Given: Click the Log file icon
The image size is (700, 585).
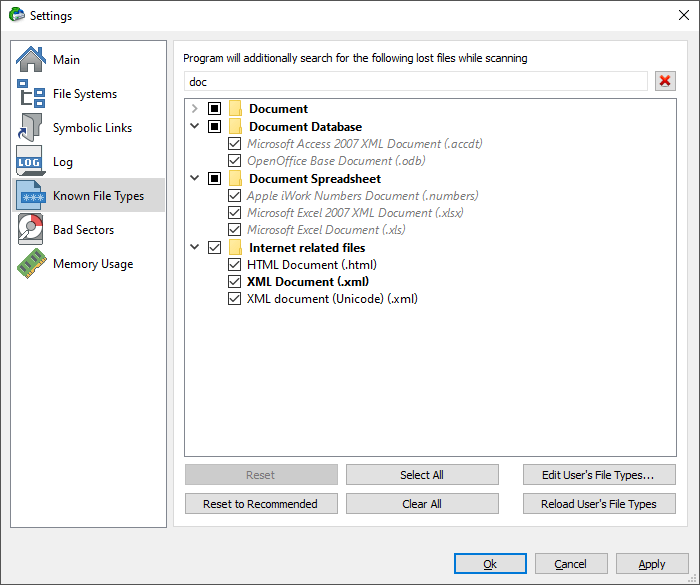Looking at the screenshot, I should click(x=31, y=161).
